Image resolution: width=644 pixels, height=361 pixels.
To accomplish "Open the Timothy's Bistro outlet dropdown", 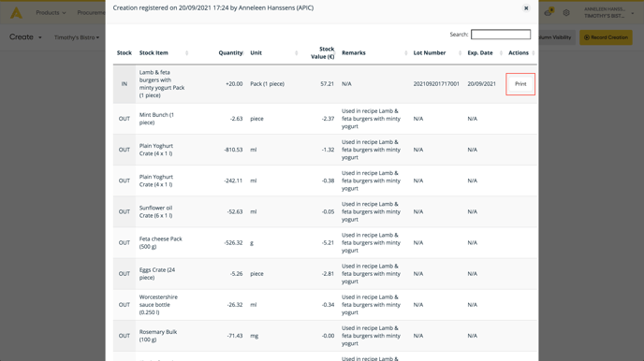I will [x=77, y=37].
